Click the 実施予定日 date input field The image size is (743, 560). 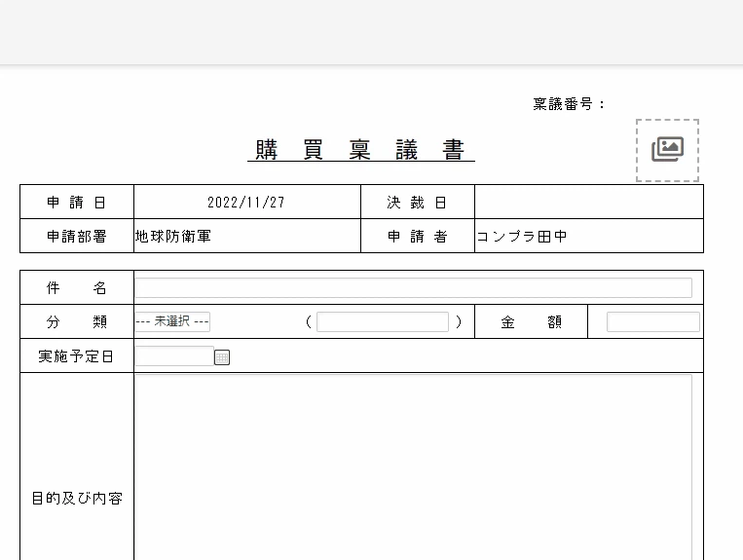click(x=174, y=356)
